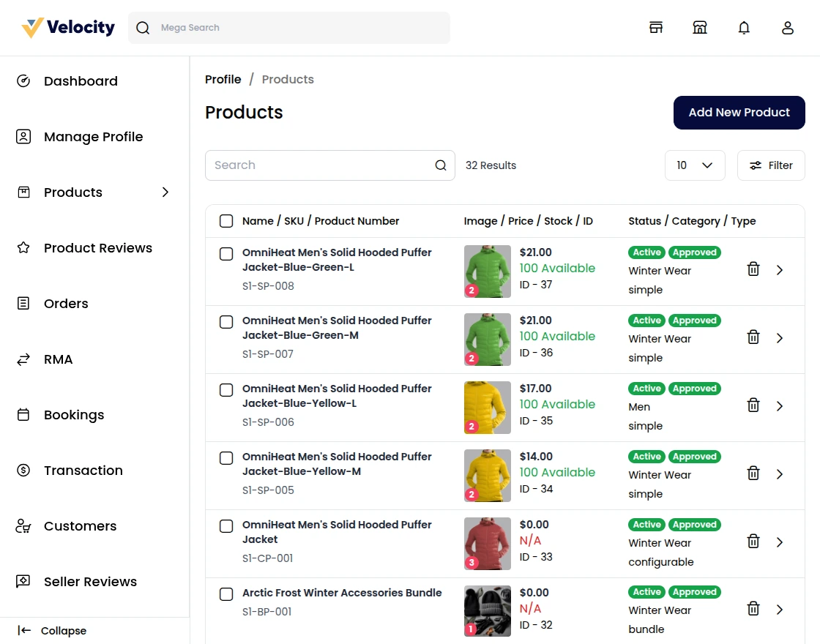
Task: Click the user account icon in header
Action: (x=788, y=27)
